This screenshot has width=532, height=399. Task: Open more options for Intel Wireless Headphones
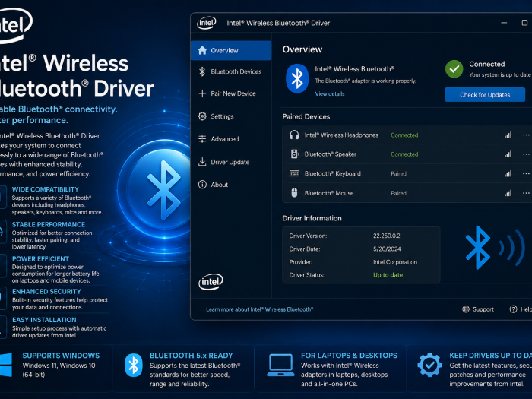526,135
